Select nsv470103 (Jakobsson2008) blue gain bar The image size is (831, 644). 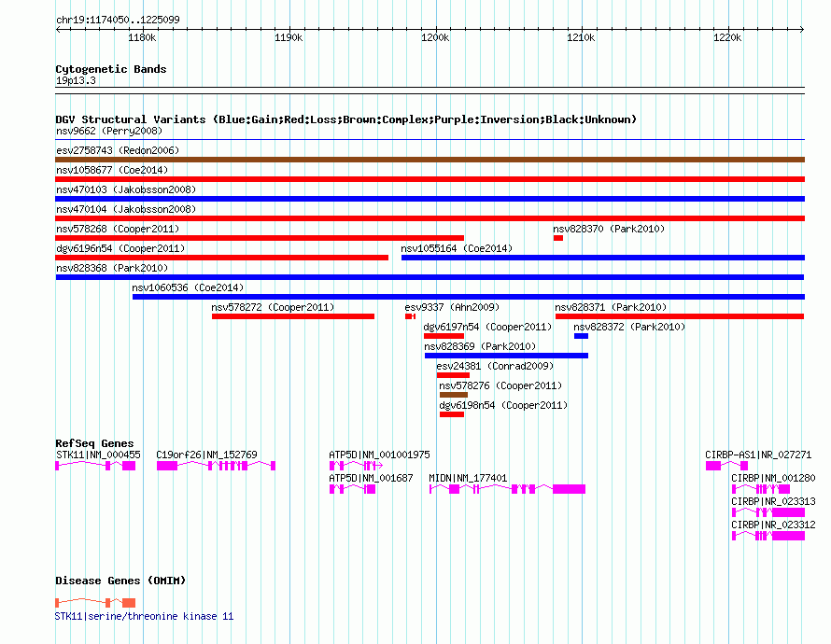coord(430,199)
